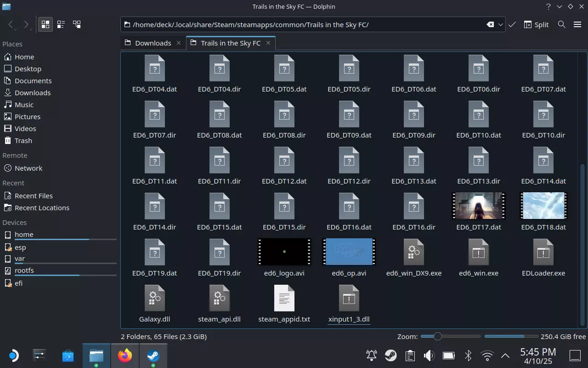This screenshot has height=368, width=588.
Task: Switch to Icons view mode
Action: 45,24
